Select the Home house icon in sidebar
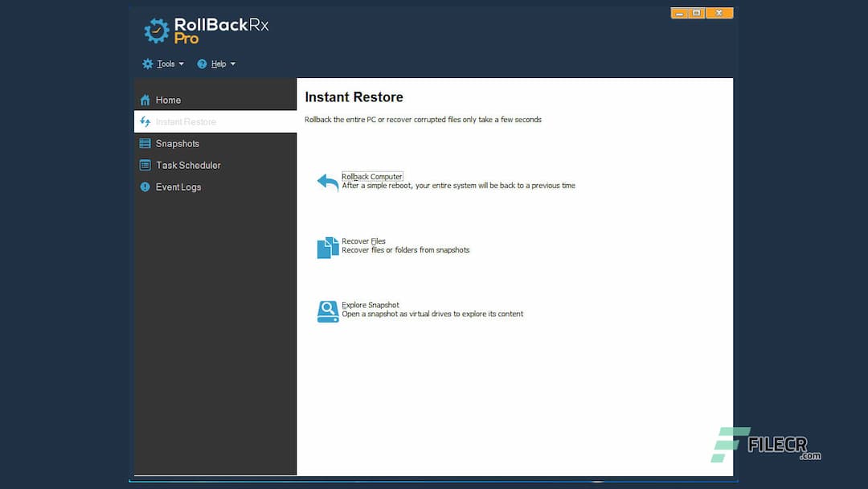 (146, 100)
